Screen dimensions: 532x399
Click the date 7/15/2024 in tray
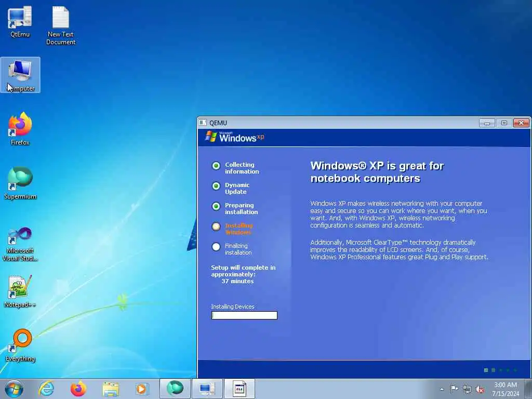(x=506, y=394)
